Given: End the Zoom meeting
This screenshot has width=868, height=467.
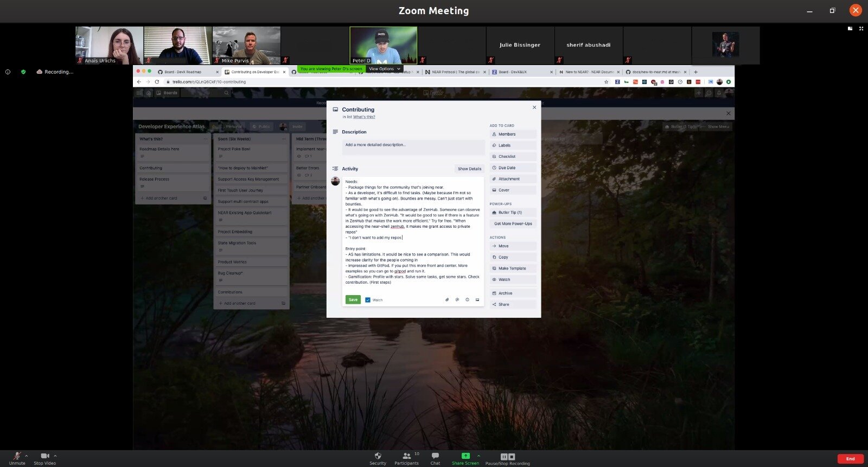Looking at the screenshot, I should pyautogui.click(x=850, y=459).
